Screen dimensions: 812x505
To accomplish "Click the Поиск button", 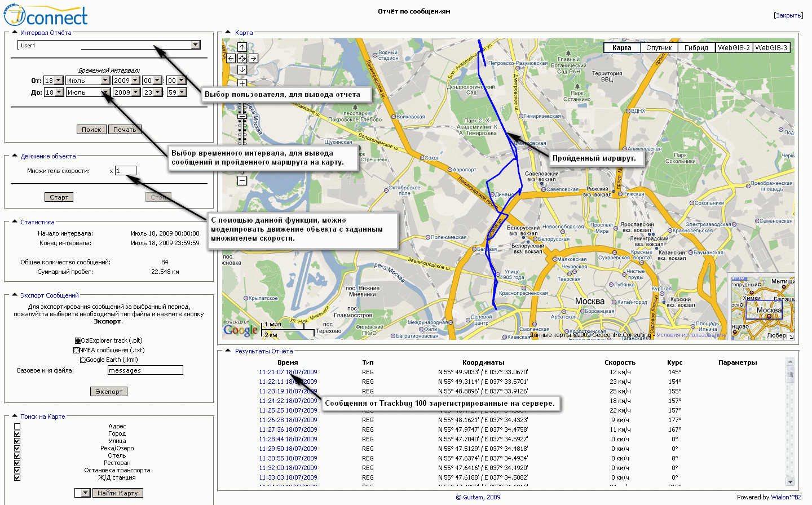I will pyautogui.click(x=91, y=130).
